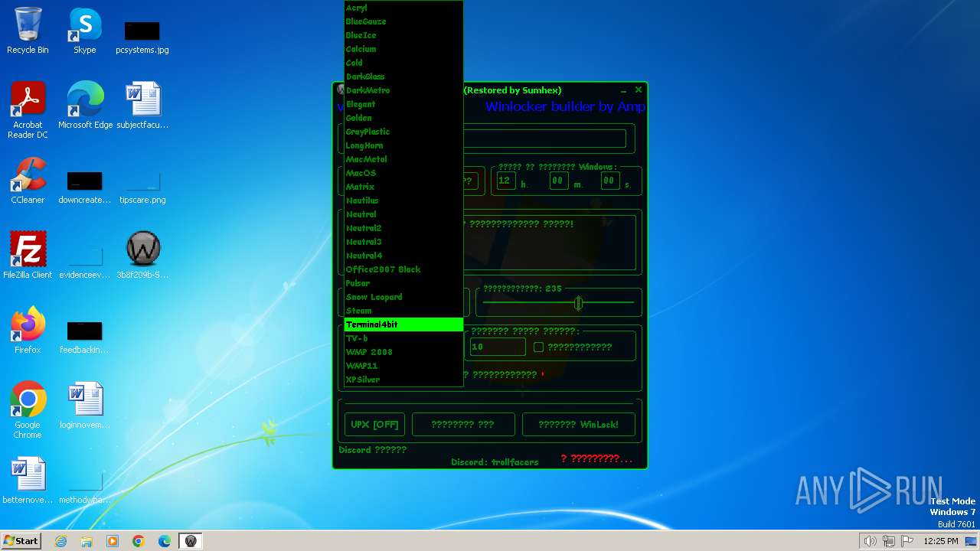
Task: Pick the BlueIce skin option
Action: point(403,35)
